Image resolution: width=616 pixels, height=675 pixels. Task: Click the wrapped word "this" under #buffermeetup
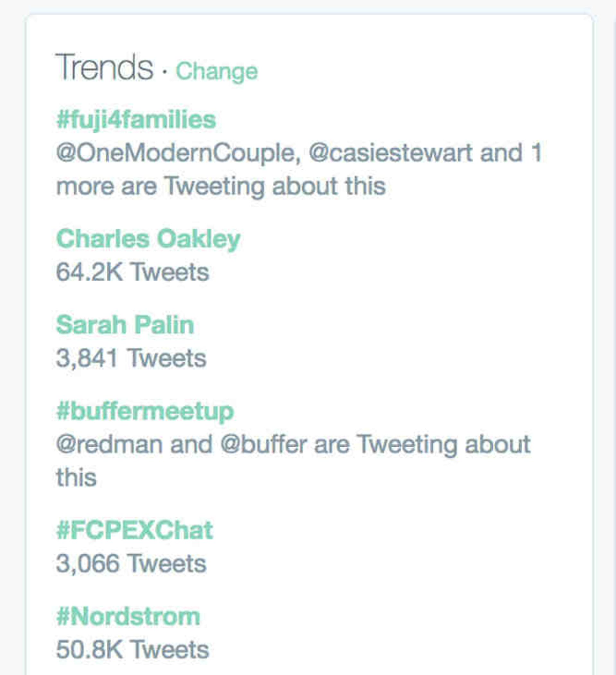76,477
